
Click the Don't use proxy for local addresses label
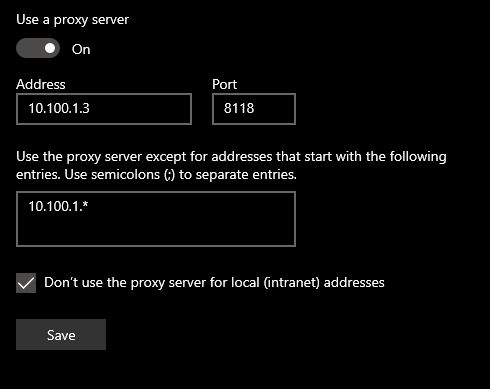click(214, 283)
